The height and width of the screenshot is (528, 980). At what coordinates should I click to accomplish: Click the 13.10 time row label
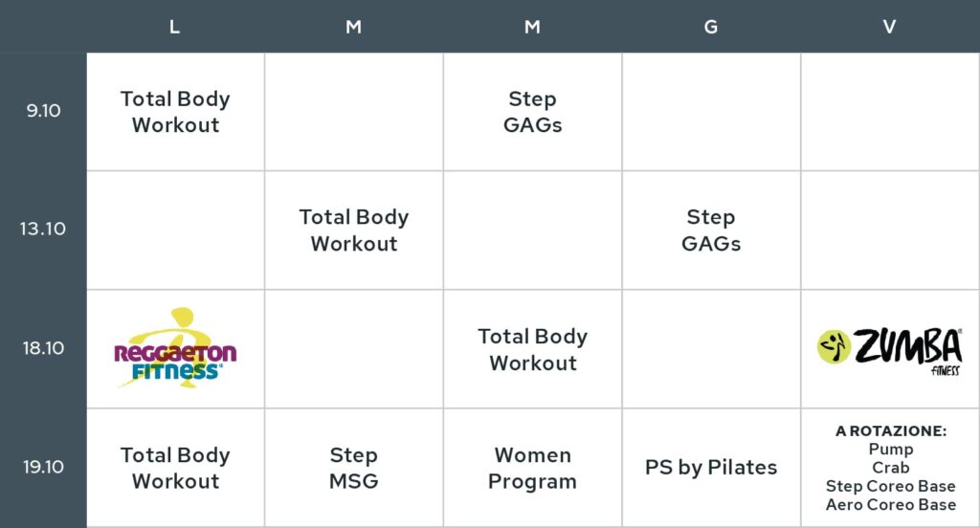pos(42,229)
